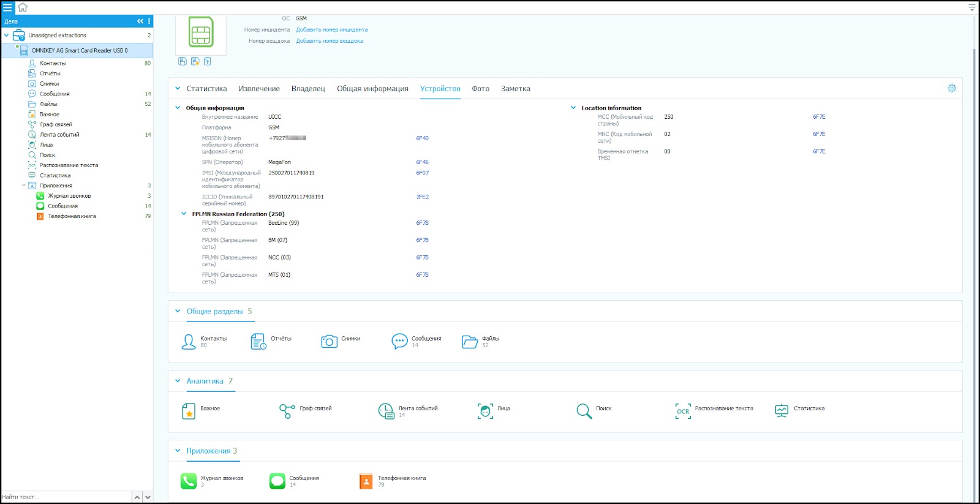Viewport: 980px width, 504px height.
Task: Open Отчёты card in Общие разделы
Action: 271,342
